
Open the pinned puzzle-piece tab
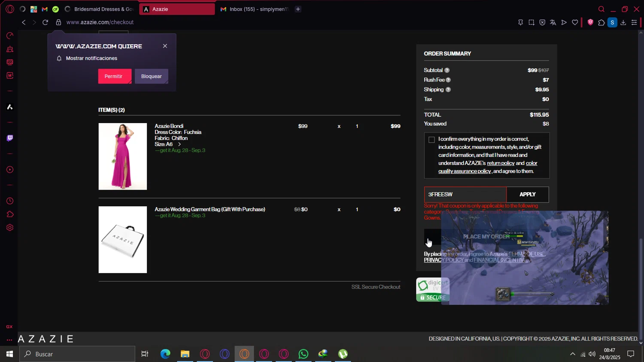(33, 9)
